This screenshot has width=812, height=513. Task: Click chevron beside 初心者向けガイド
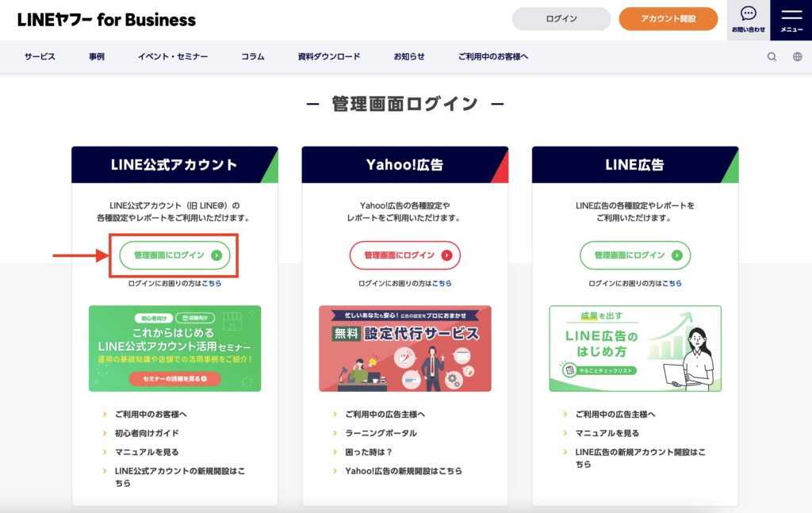pyautogui.click(x=104, y=434)
